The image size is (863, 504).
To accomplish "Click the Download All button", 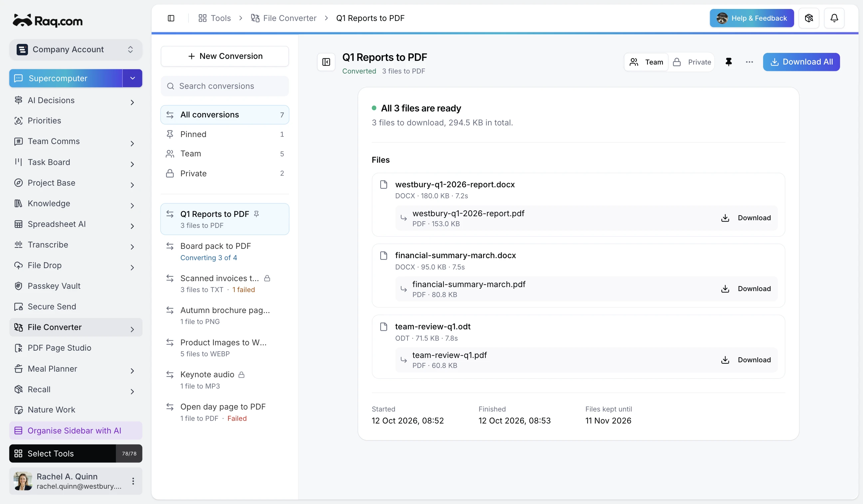I will pos(801,62).
